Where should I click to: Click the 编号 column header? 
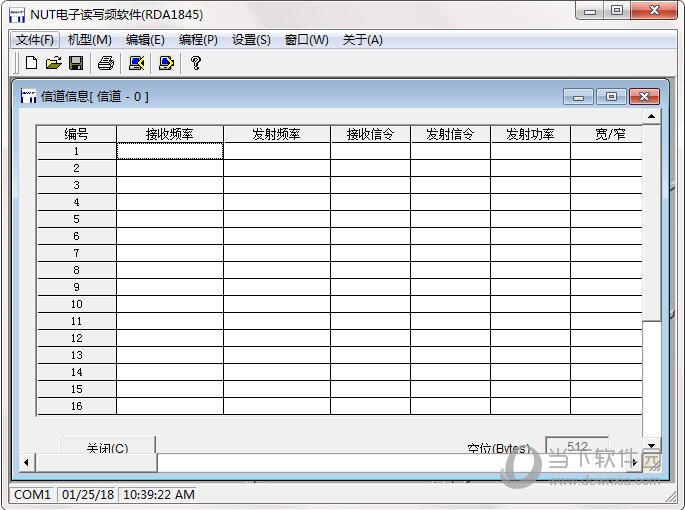coord(76,134)
